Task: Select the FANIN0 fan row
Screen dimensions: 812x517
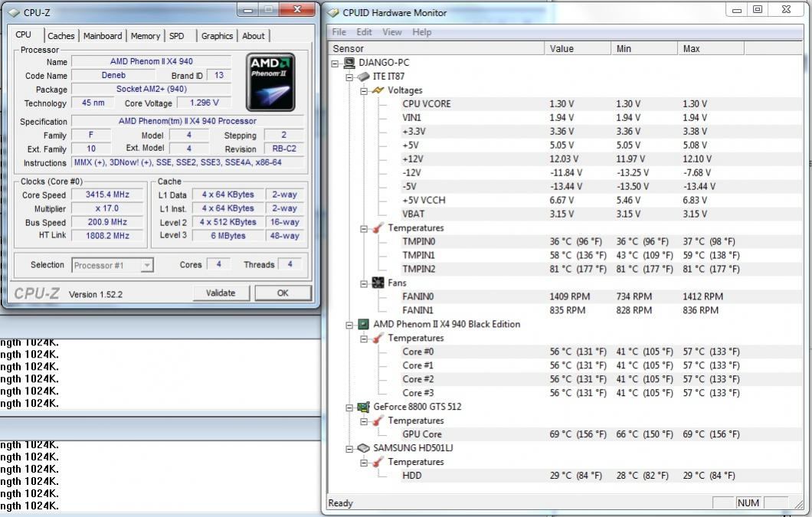Action: click(601, 297)
